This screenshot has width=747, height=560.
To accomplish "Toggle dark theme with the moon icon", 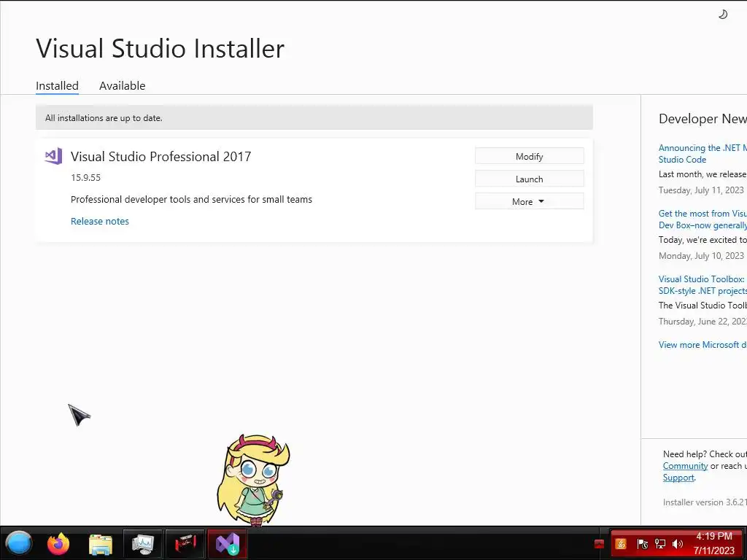I will 723,15.
